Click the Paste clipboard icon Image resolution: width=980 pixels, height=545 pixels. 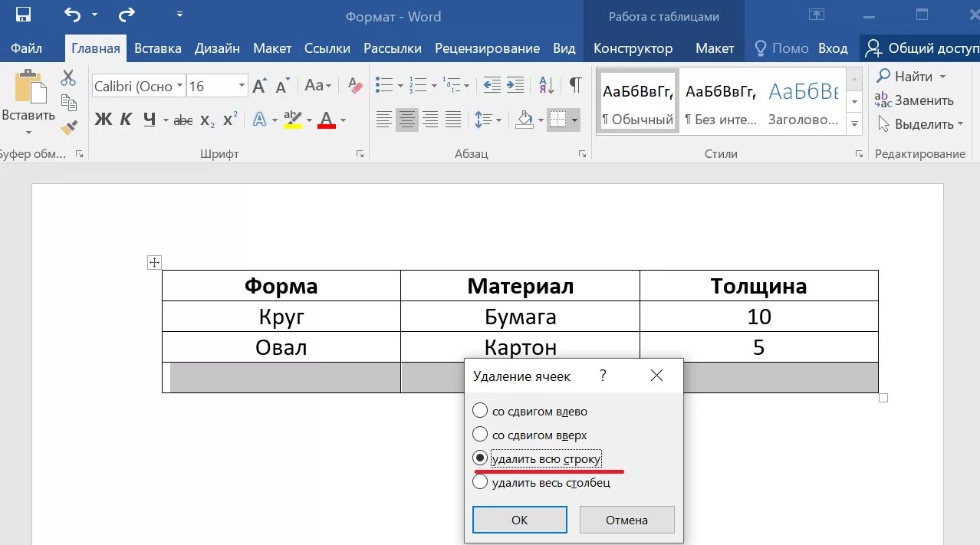(29, 87)
